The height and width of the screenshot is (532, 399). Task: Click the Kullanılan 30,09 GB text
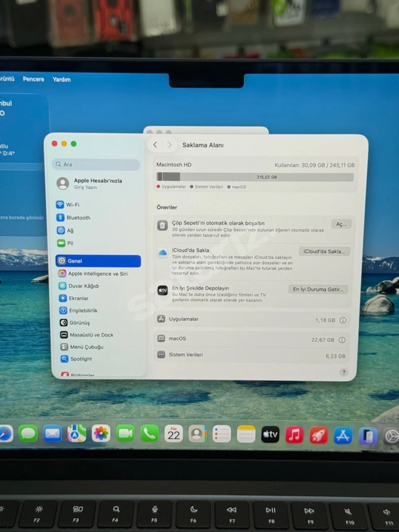[314, 165]
